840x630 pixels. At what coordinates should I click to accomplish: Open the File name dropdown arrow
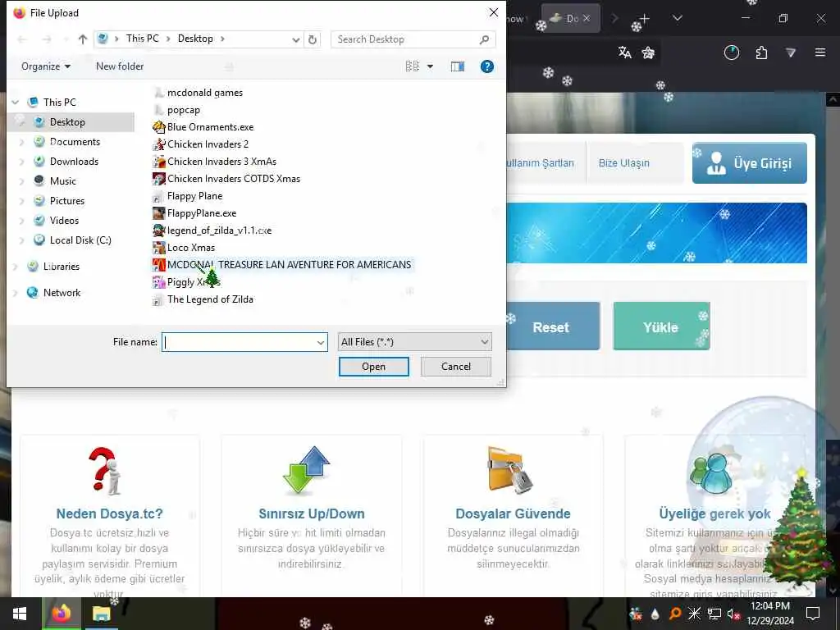(x=321, y=342)
